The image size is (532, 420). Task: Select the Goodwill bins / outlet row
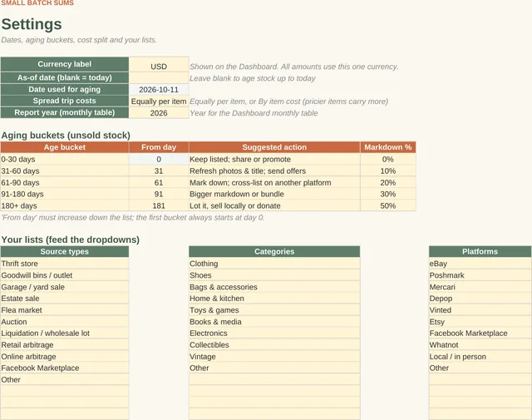pos(65,275)
